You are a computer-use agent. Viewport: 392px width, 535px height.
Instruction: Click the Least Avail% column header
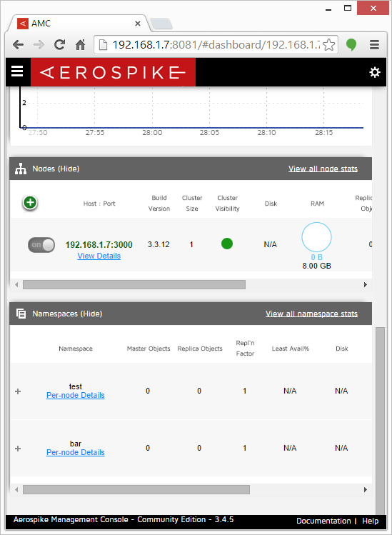[x=291, y=349]
